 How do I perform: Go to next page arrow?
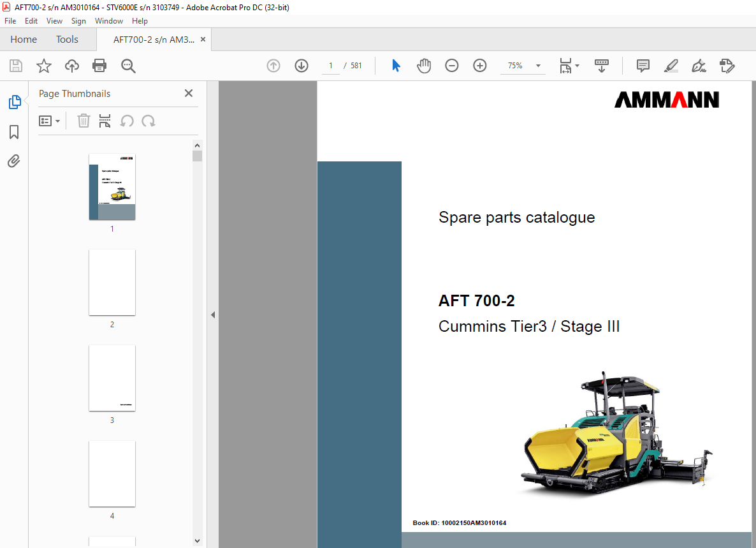coord(302,66)
